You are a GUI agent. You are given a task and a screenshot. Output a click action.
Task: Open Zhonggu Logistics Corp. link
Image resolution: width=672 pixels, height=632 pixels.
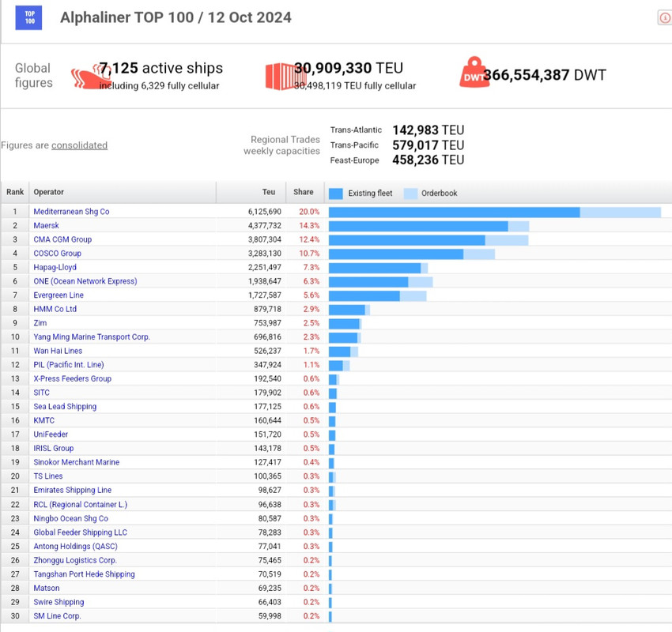point(75,560)
